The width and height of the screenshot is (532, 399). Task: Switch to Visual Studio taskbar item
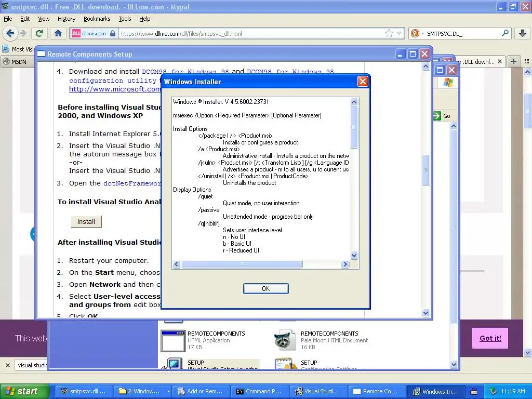[317, 391]
